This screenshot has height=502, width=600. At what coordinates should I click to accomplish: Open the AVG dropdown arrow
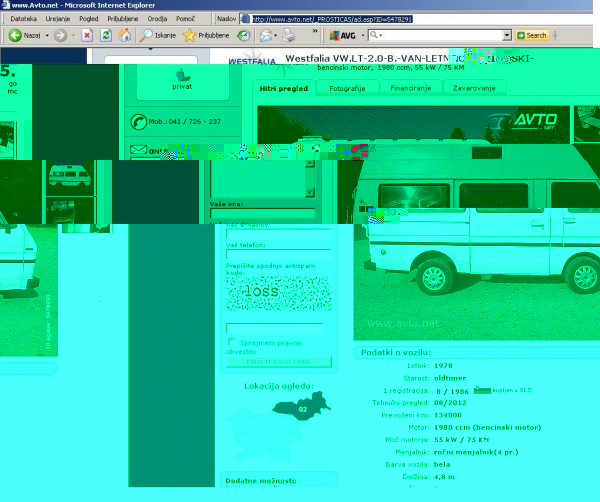tap(363, 36)
